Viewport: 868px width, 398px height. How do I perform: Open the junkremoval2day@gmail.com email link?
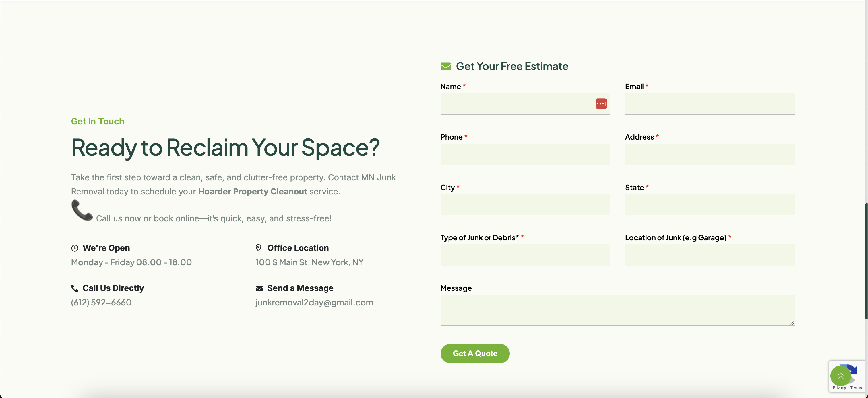[314, 303]
